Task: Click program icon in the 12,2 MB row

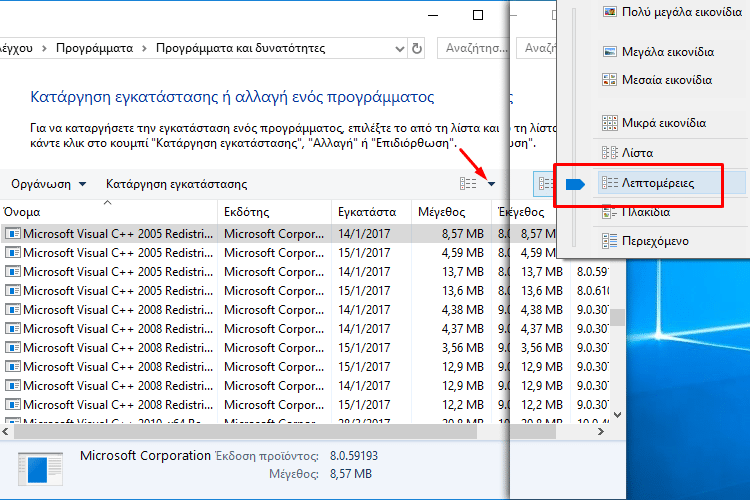Action: tap(12, 405)
